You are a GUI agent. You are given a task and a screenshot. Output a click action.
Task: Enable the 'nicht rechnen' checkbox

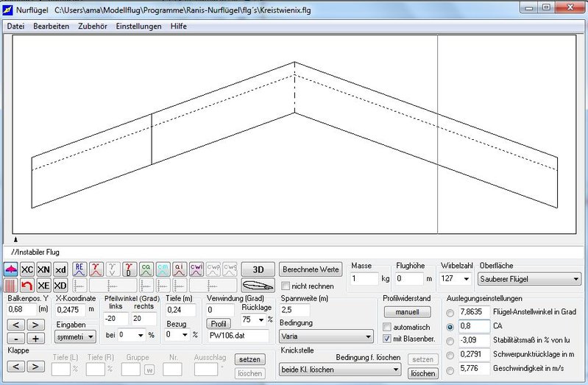(x=286, y=286)
